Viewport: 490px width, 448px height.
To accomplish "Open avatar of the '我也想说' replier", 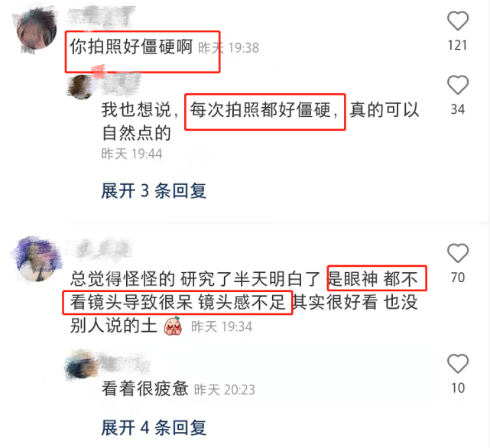I will click(81, 87).
